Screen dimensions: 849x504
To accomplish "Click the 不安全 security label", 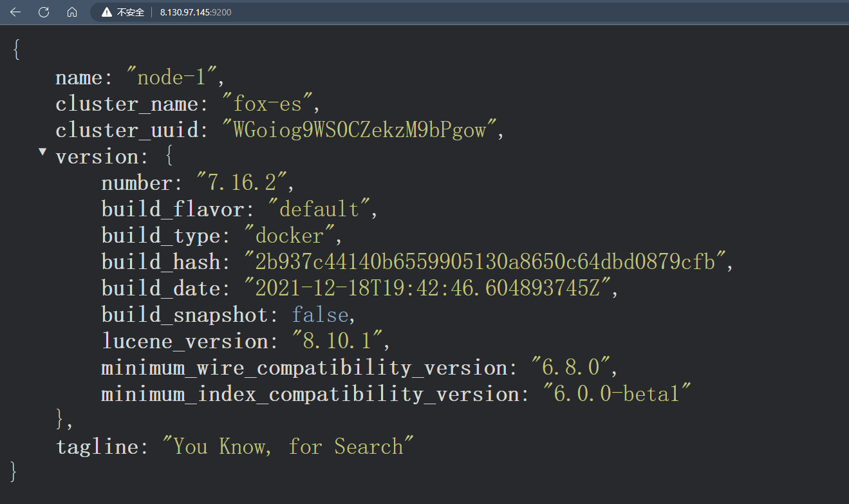I will tap(131, 12).
